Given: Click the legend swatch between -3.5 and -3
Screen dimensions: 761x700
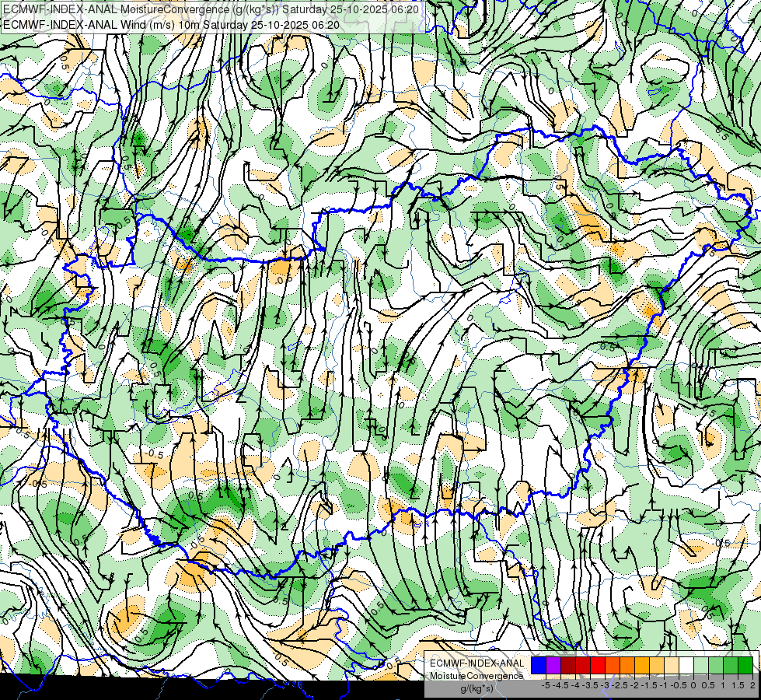Looking at the screenshot, I should 598,666.
